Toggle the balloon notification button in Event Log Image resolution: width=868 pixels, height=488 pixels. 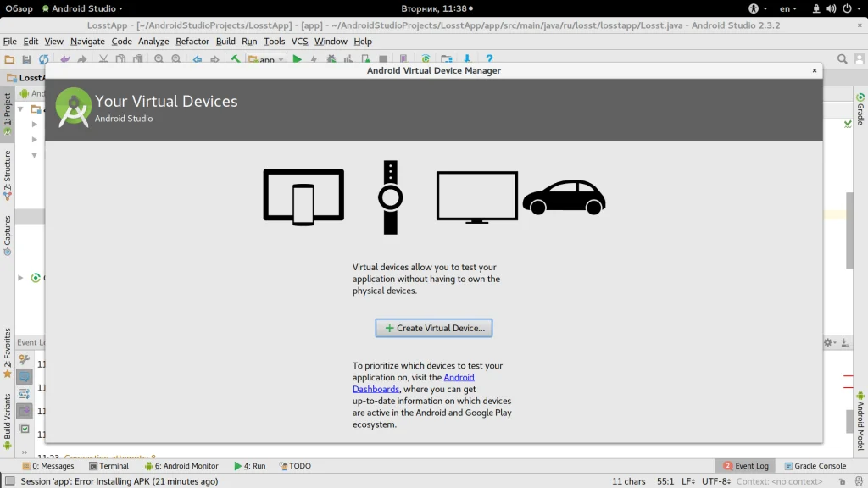[x=25, y=377]
